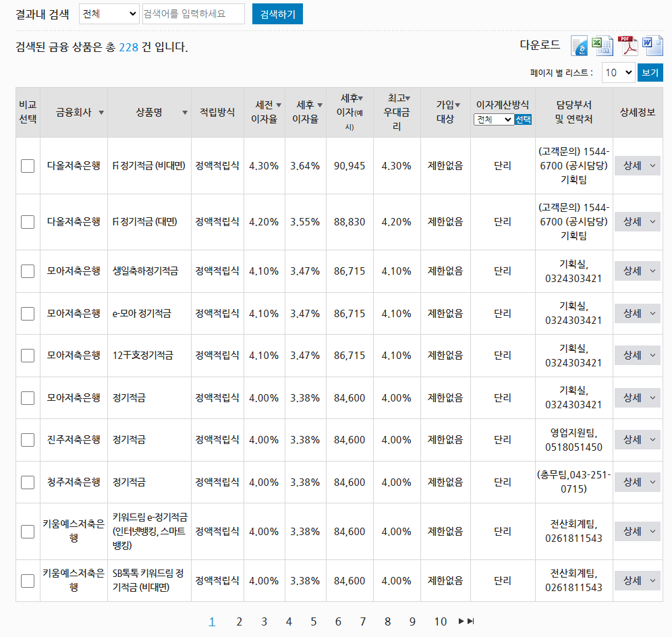Viewport: 672px width, 637px height.
Task: Check compare box for 진주저축은행 정기적금
Action: [28, 440]
